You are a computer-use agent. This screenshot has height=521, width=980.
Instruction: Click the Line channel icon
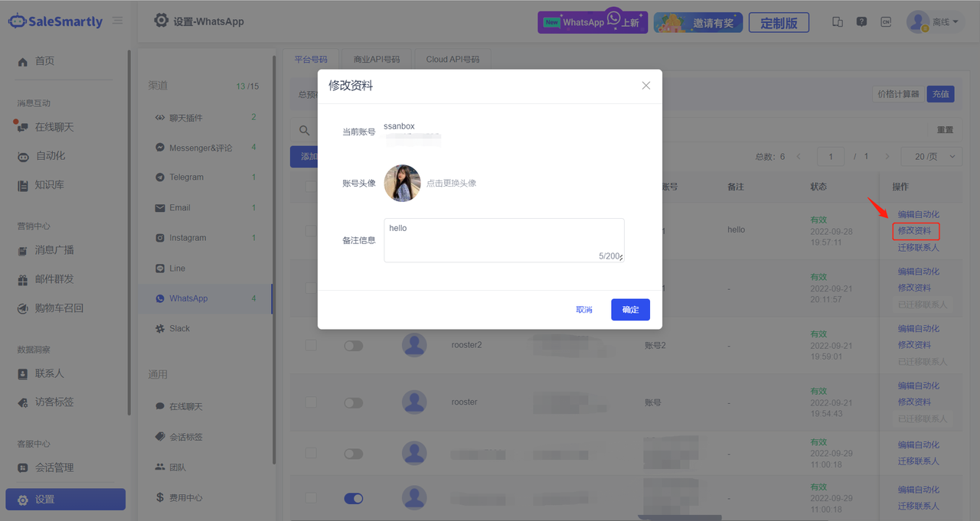pos(160,269)
